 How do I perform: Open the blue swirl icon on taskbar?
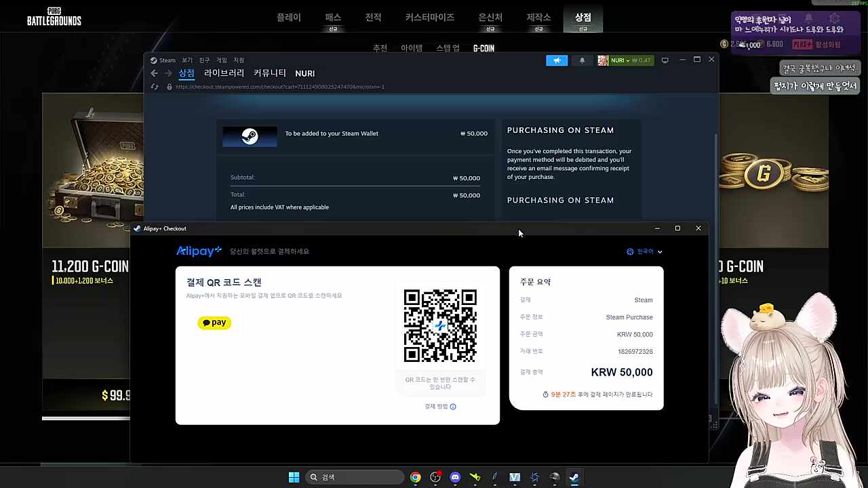pyautogui.click(x=534, y=477)
